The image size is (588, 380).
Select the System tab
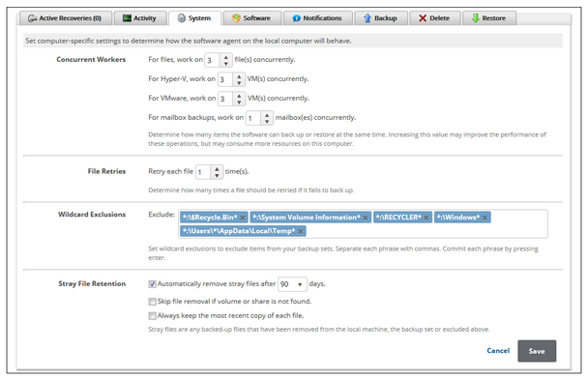pos(194,18)
